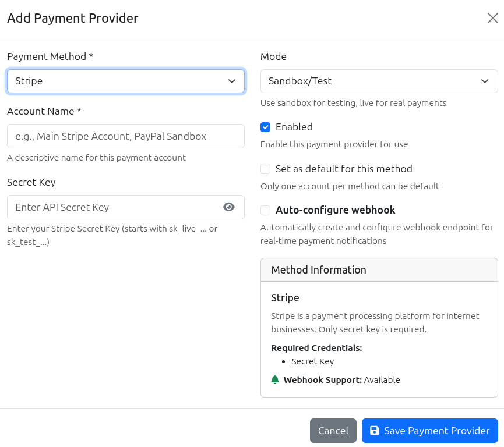Click the Add Payment Provider dialog title
504x447 pixels.
[72, 18]
